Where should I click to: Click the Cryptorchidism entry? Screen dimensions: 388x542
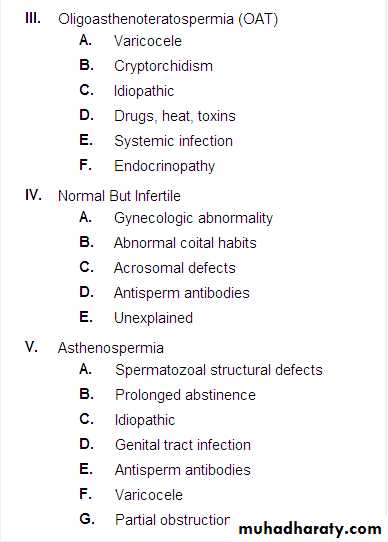pyautogui.click(x=163, y=66)
